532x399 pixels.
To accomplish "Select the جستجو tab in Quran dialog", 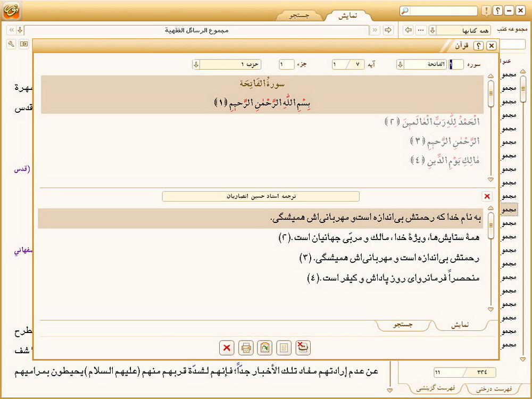I will coord(403,325).
